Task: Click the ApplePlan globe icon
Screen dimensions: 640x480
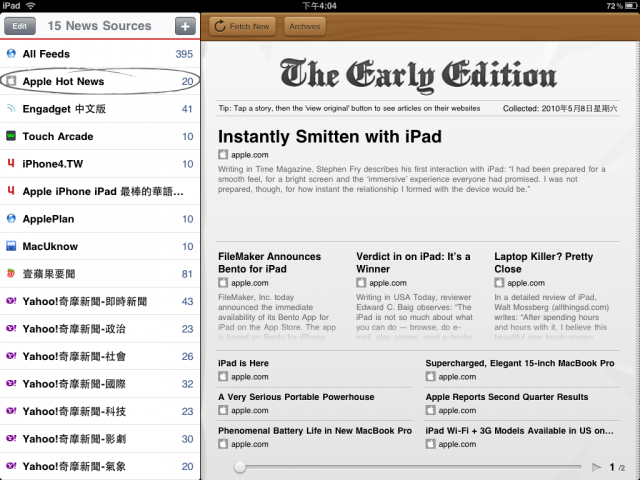Action: pyautogui.click(x=11, y=218)
